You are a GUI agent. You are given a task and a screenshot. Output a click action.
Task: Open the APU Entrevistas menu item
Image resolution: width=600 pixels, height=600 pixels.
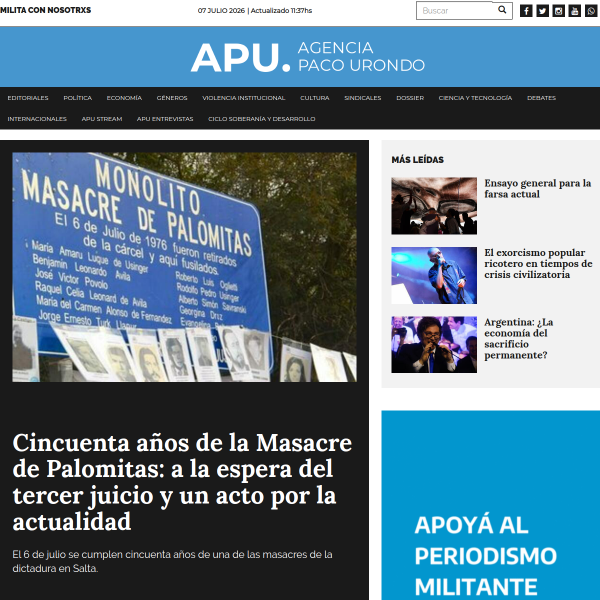tap(165, 119)
